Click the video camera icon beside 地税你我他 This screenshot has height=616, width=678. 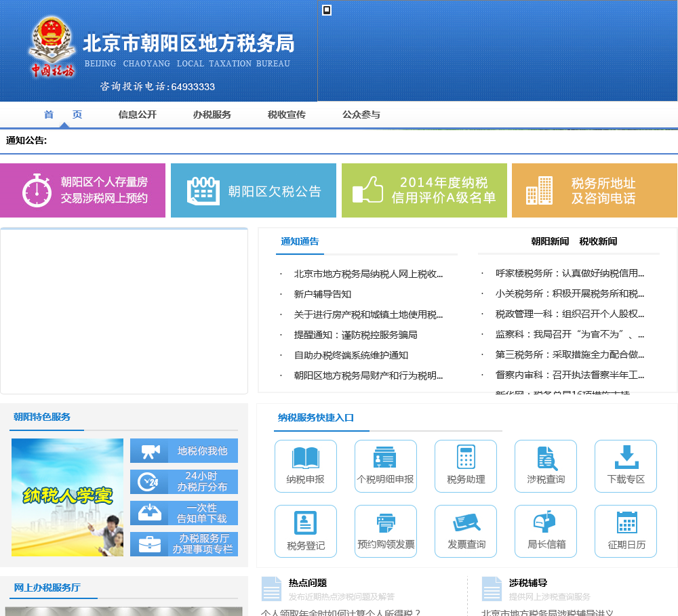pos(151,451)
